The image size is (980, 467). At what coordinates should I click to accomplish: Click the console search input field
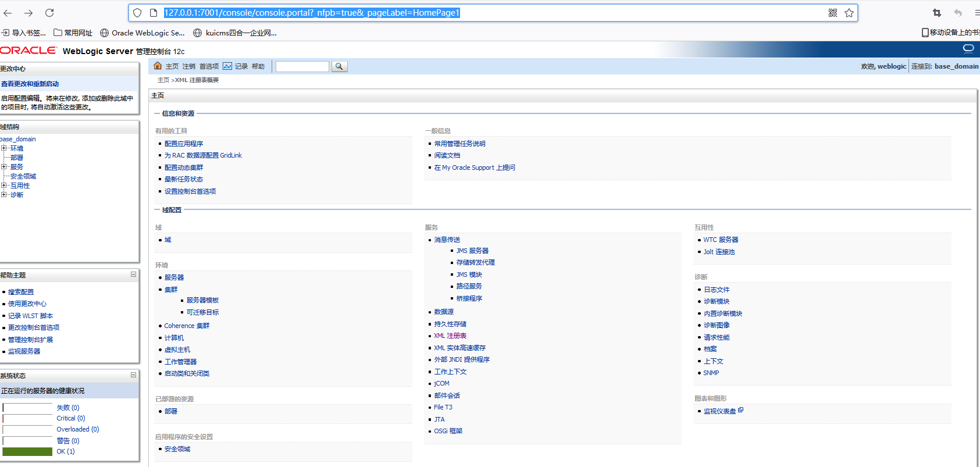(302, 66)
